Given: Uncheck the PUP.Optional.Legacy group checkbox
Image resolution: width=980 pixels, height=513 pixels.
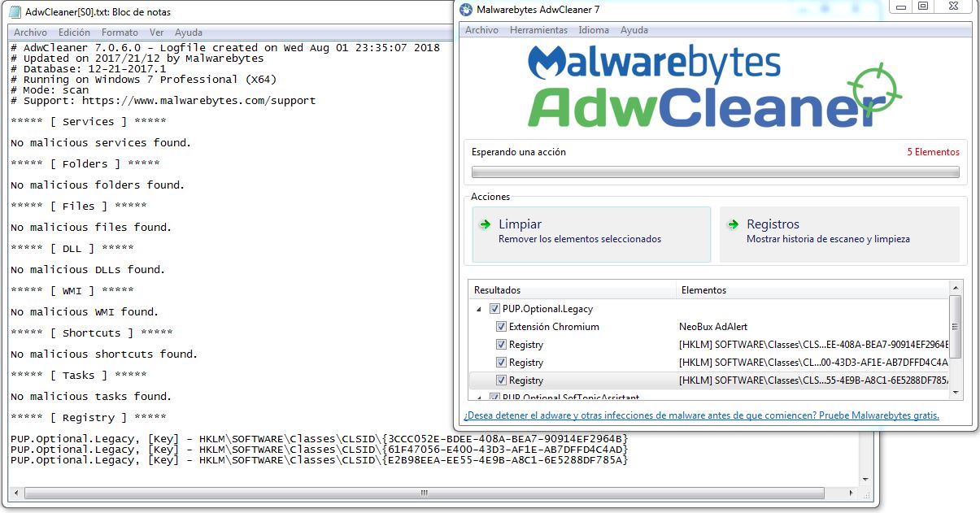Looking at the screenshot, I should pos(494,309).
